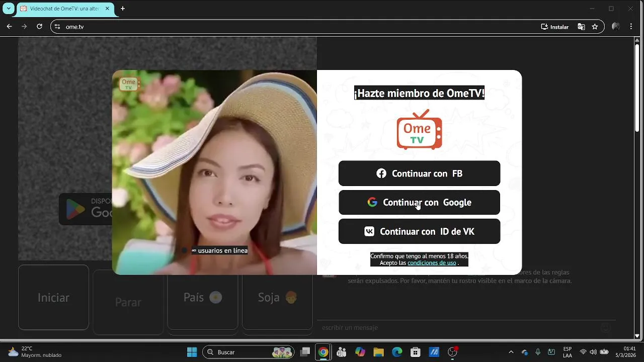Install the OmeTV app via Instalar
Image resolution: width=644 pixels, height=362 pixels.
point(554,27)
